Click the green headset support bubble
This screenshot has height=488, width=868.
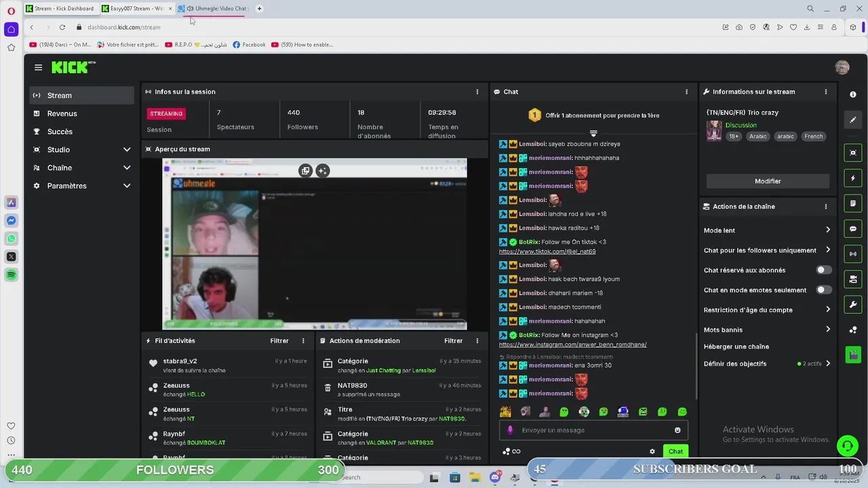[847, 446]
